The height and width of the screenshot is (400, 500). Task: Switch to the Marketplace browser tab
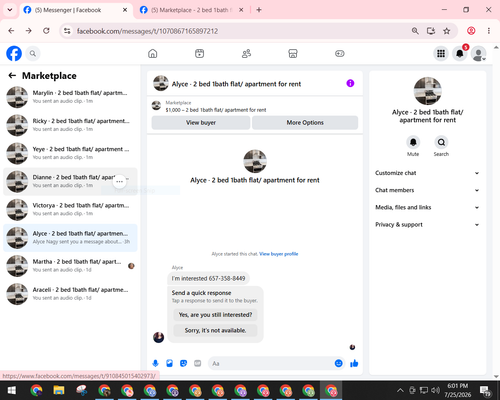pyautogui.click(x=192, y=10)
